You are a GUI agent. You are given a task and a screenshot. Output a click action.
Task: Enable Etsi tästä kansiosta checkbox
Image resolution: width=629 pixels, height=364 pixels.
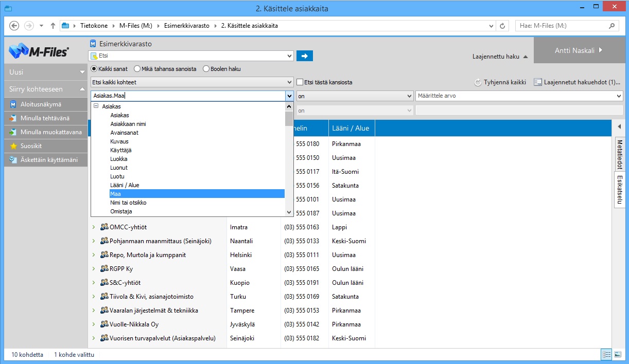pyautogui.click(x=300, y=82)
